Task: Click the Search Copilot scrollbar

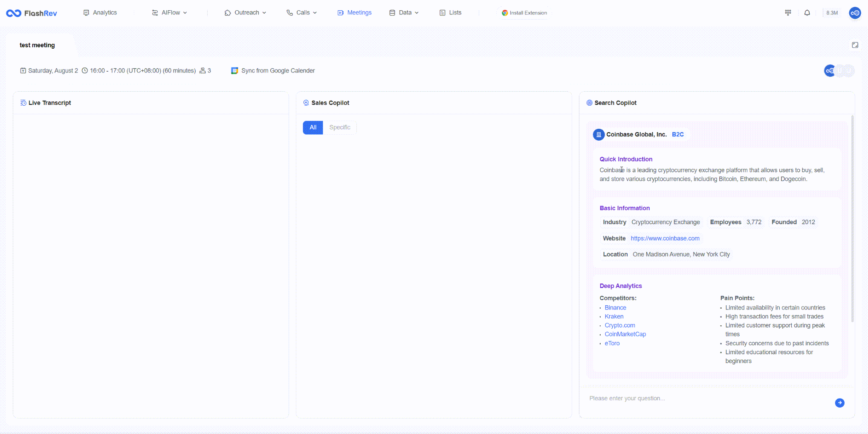Action: [852, 218]
